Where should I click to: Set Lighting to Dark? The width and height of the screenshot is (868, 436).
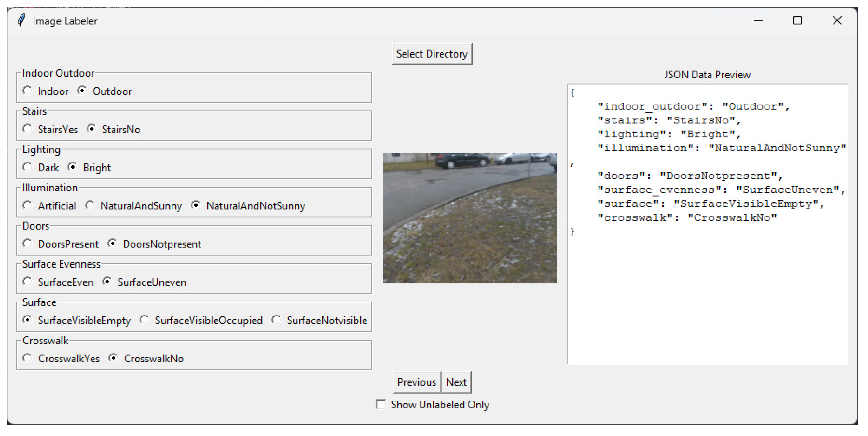tap(27, 167)
